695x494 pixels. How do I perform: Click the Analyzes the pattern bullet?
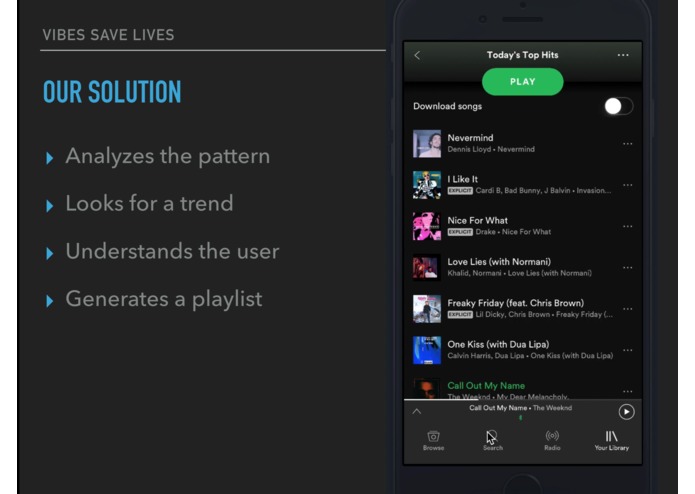coord(168,156)
